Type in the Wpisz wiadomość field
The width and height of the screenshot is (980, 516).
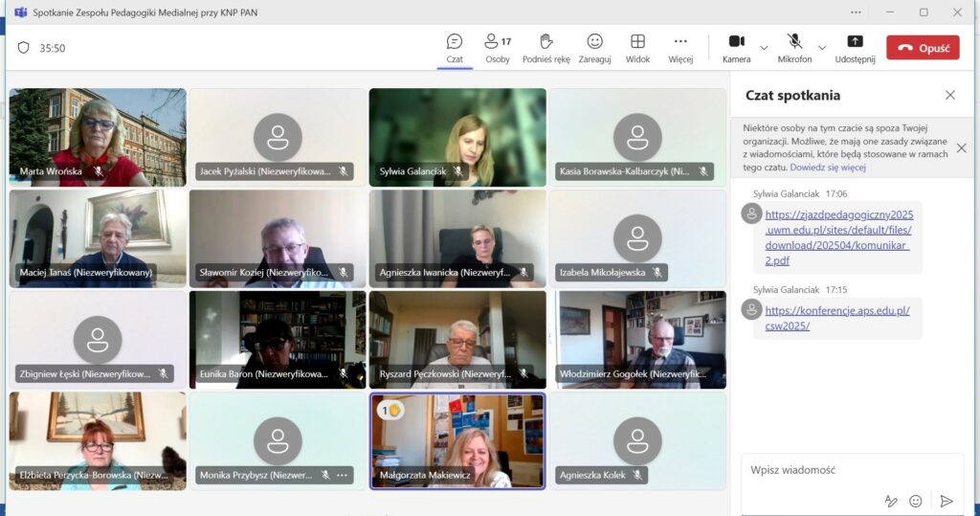click(x=842, y=470)
